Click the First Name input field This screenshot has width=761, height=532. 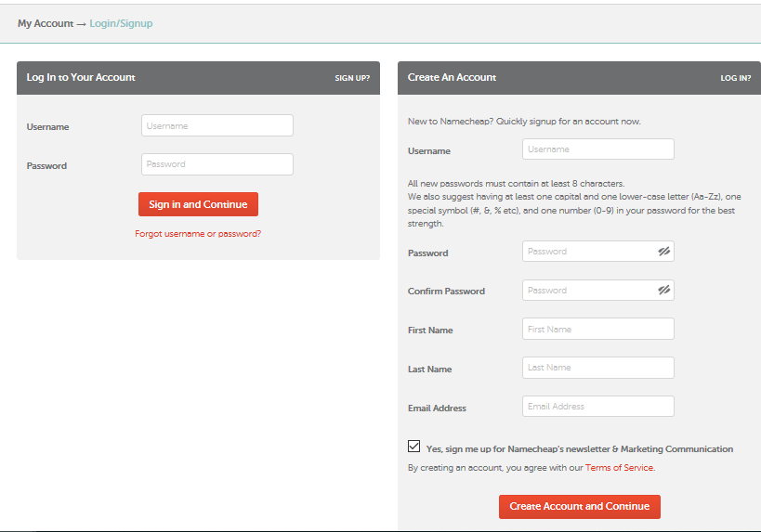pyautogui.click(x=598, y=329)
